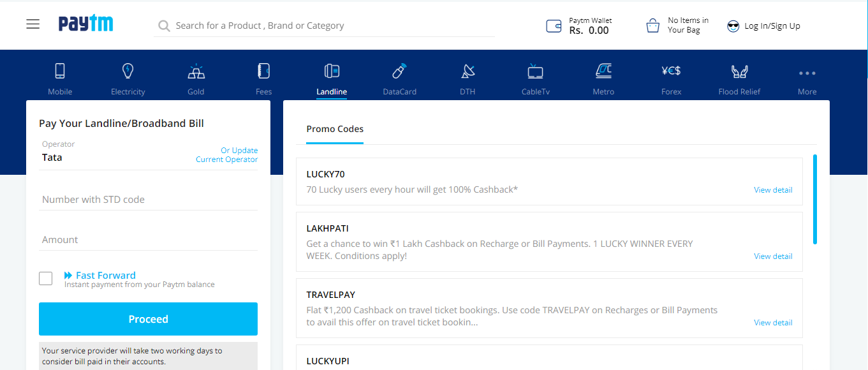Click the More category label

point(807,92)
